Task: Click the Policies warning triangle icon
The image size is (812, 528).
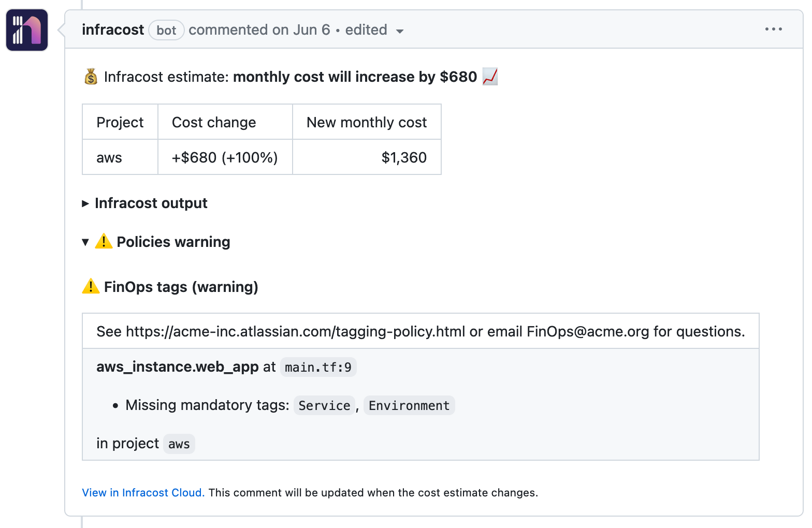Action: 104,241
